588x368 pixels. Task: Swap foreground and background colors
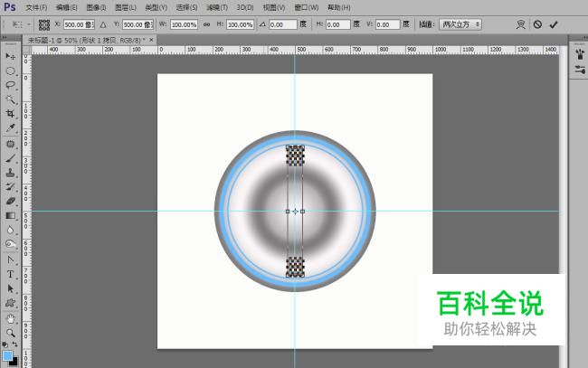click(15, 344)
